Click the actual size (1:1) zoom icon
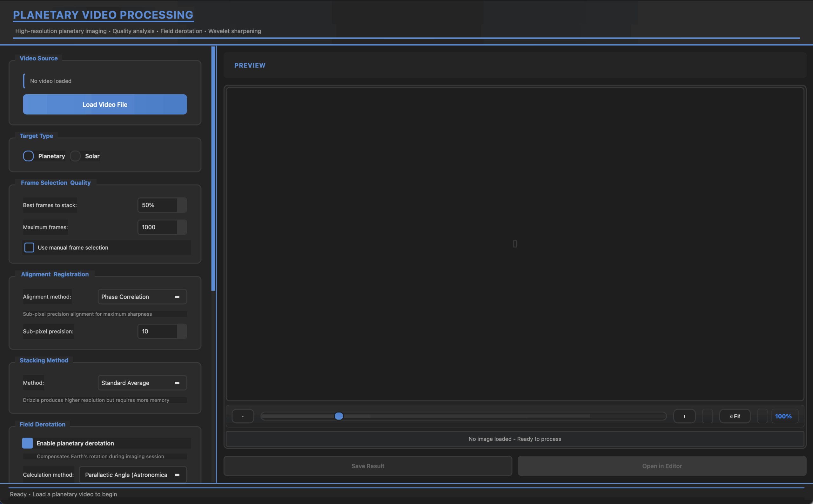813x504 pixels. point(707,416)
